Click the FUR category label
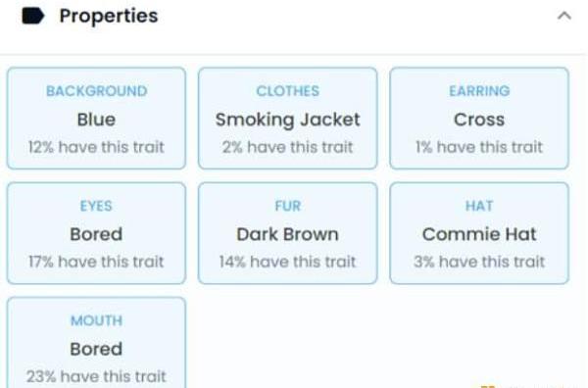588x388 pixels. (287, 206)
